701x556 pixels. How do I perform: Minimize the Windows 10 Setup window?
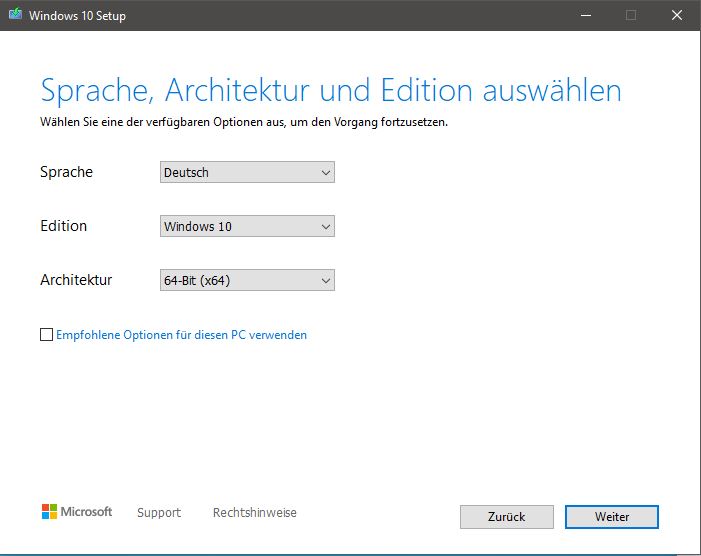[x=586, y=15]
